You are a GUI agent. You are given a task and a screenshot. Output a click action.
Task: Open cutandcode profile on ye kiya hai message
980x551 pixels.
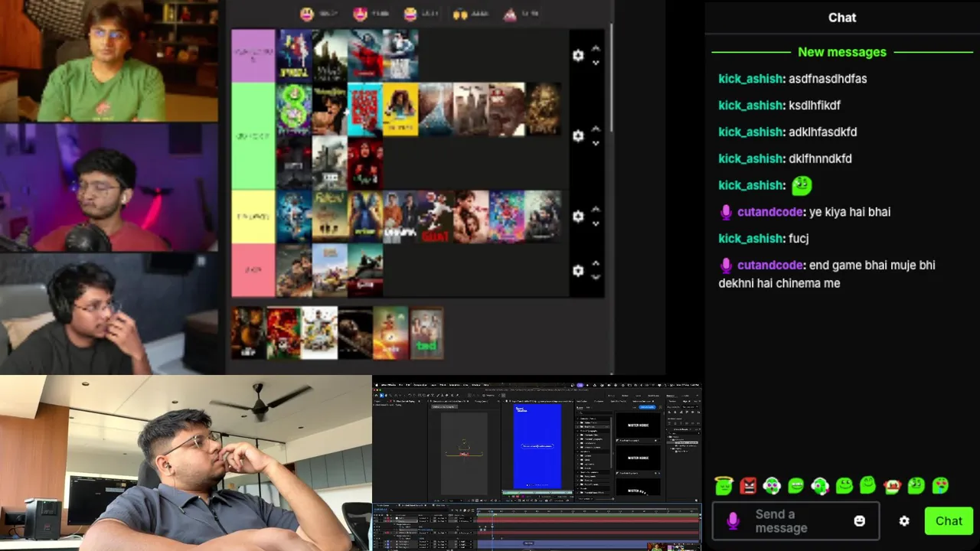tap(770, 212)
